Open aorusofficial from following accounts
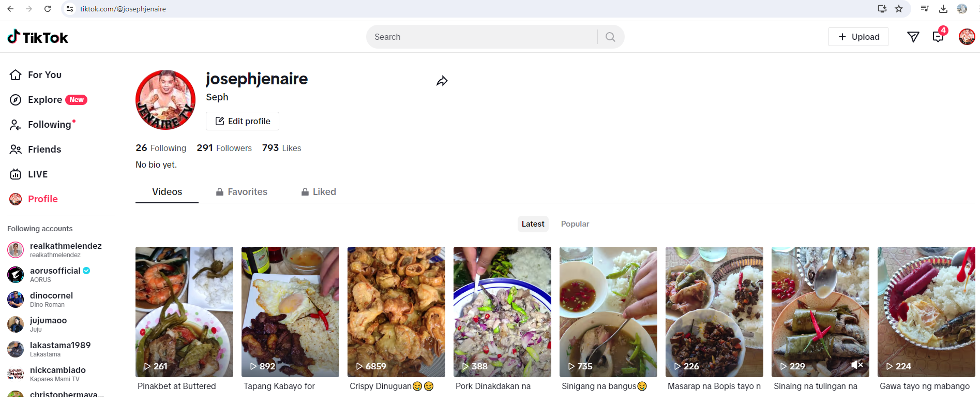 coord(55,271)
